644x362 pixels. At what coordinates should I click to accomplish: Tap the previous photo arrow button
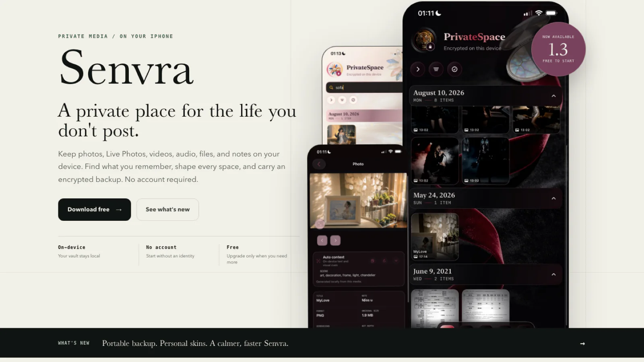tap(322, 240)
